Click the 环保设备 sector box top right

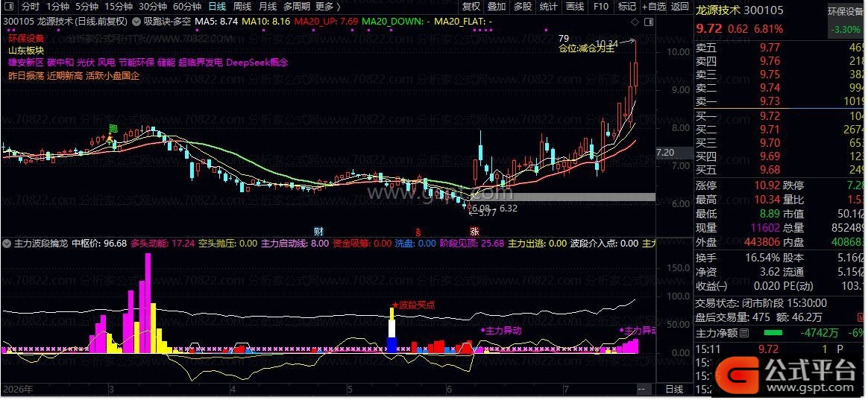pyautogui.click(x=846, y=20)
